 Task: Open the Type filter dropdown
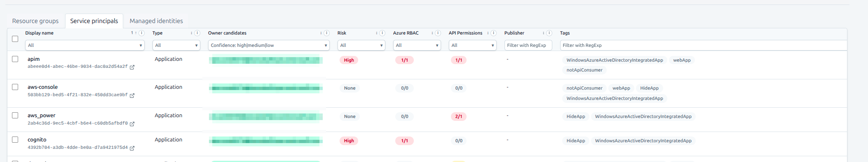[x=176, y=45]
